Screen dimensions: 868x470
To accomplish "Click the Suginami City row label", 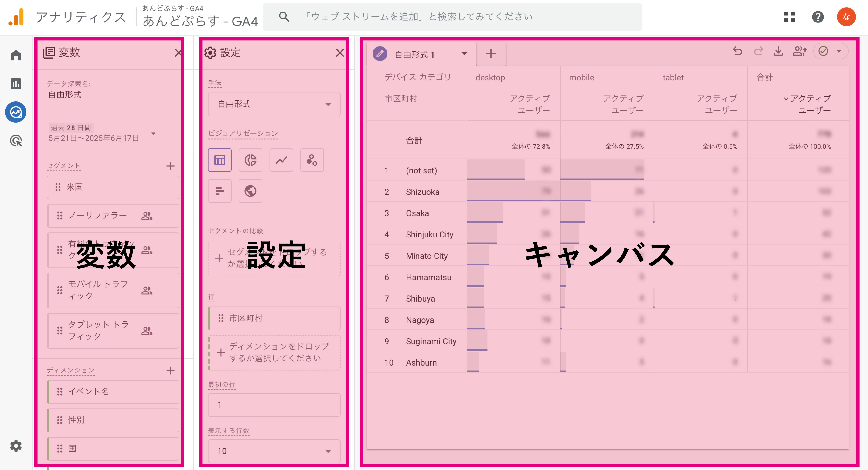I will click(x=431, y=341).
